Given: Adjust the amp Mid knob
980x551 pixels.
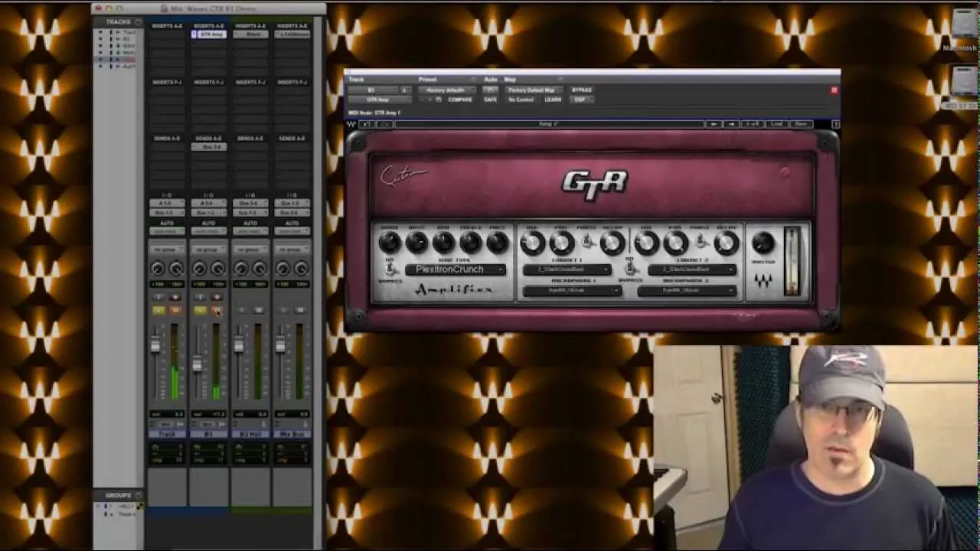Looking at the screenshot, I should coord(443,243).
